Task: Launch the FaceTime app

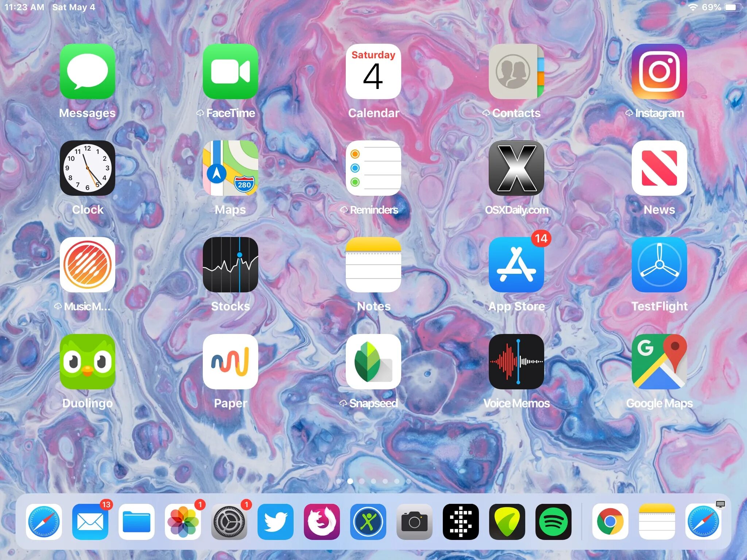Action: click(231, 71)
